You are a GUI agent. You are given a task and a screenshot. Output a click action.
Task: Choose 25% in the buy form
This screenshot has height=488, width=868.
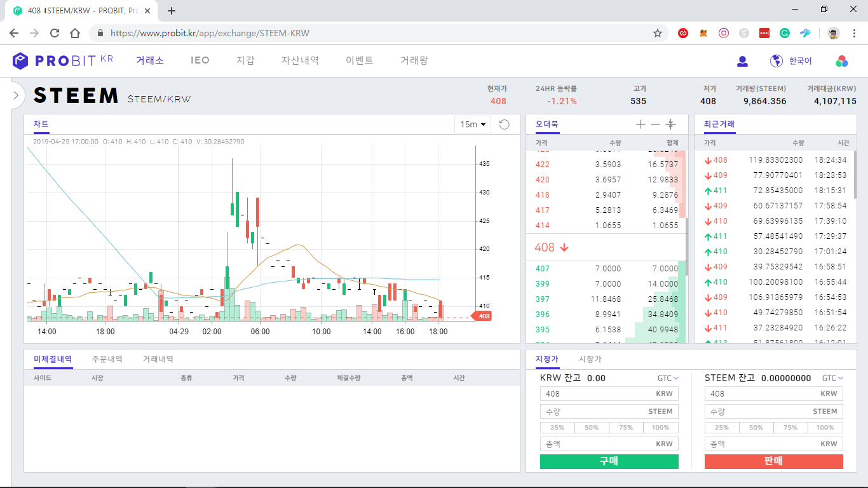(x=557, y=428)
